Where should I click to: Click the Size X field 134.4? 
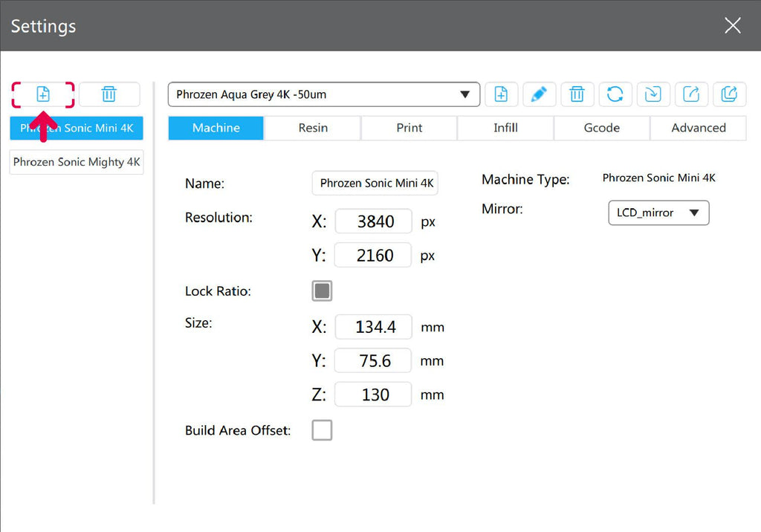coord(374,327)
